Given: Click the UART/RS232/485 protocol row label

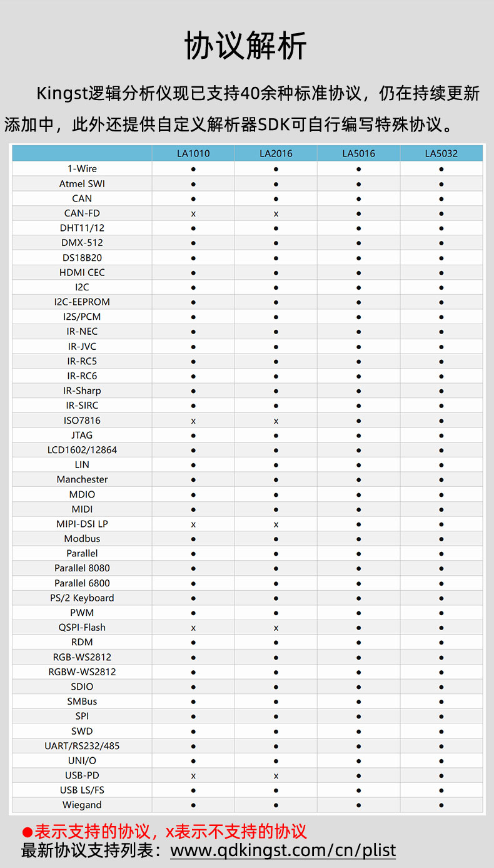Looking at the screenshot, I should tap(82, 746).
